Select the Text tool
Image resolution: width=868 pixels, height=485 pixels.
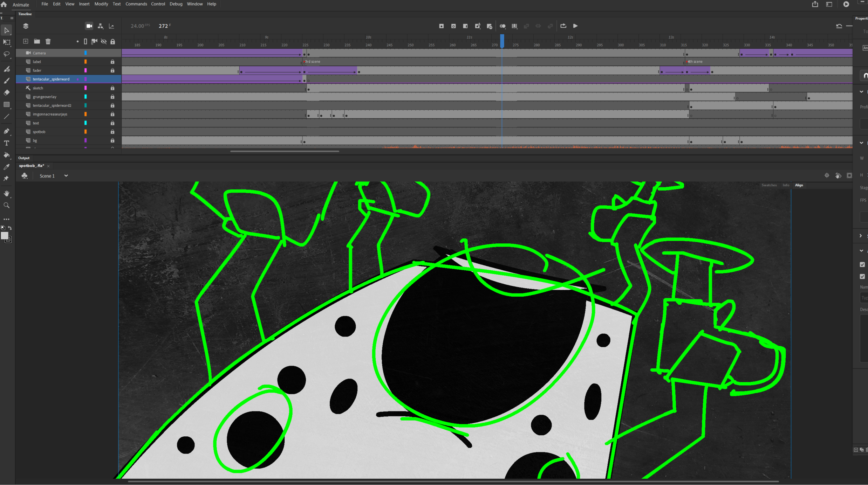(6, 143)
